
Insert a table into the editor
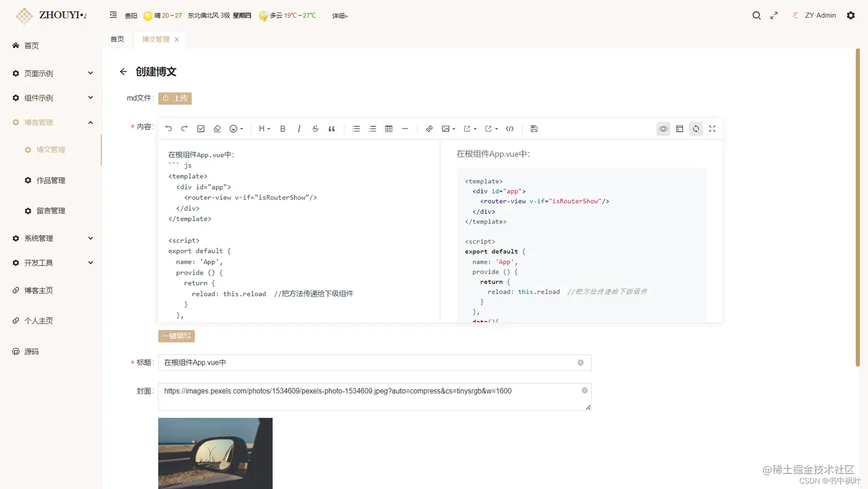click(x=389, y=129)
